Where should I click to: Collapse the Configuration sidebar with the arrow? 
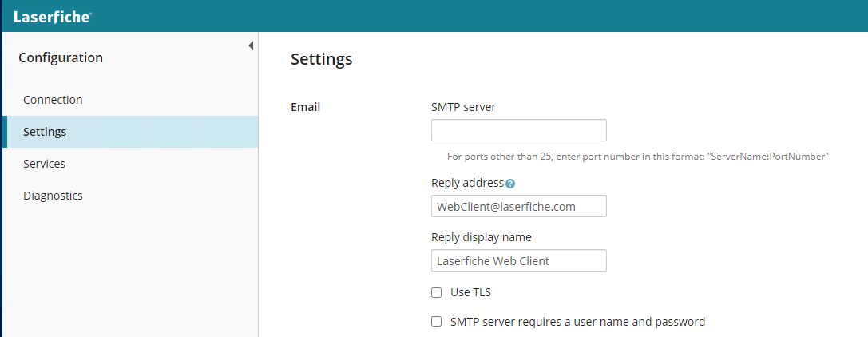coord(251,46)
